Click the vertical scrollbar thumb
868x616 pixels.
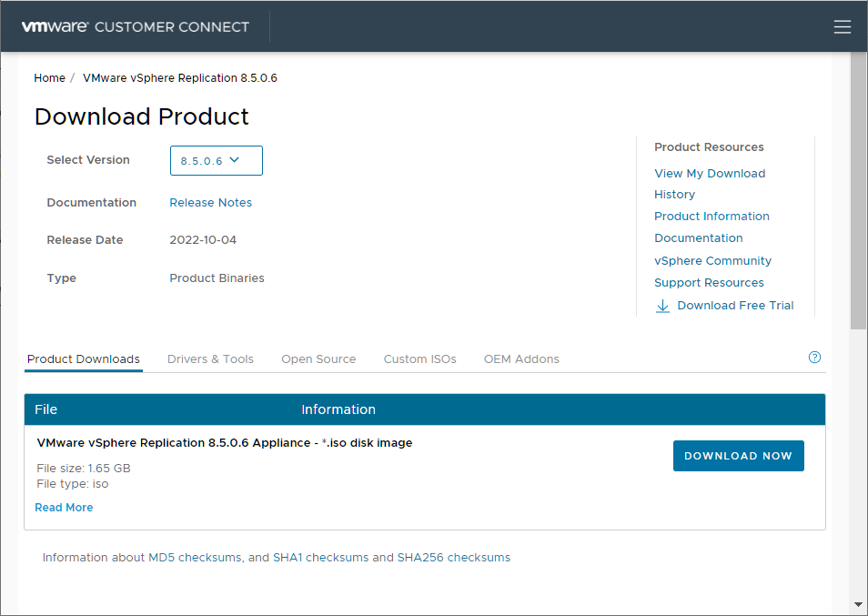859,191
